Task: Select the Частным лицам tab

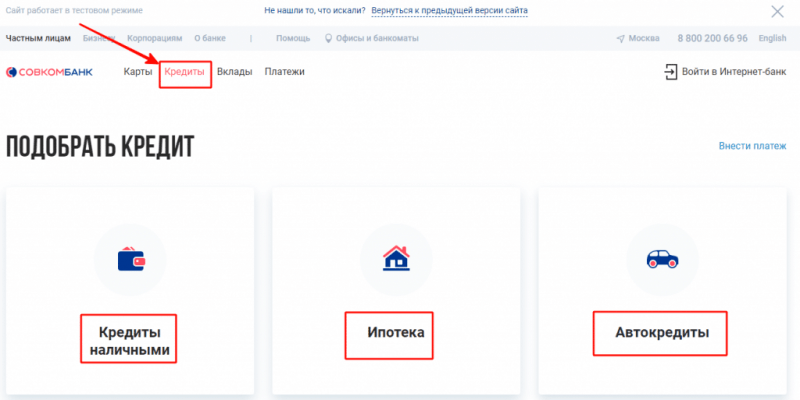Action: 38,38
